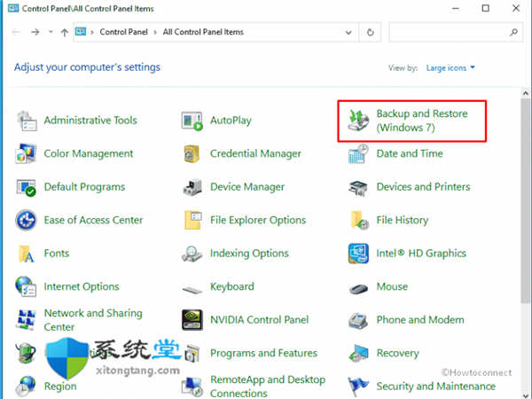Refresh the Control Panel view
This screenshot has height=399, width=532.
[x=371, y=32]
